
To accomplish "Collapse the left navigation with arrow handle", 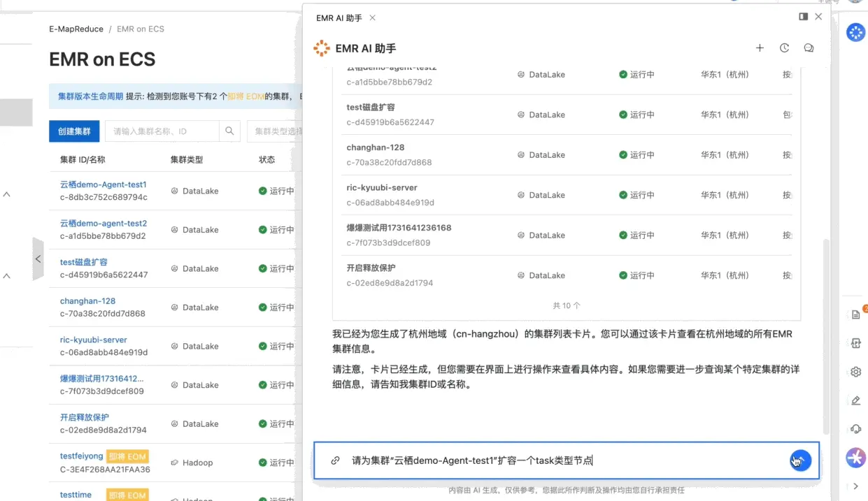I will click(x=38, y=259).
